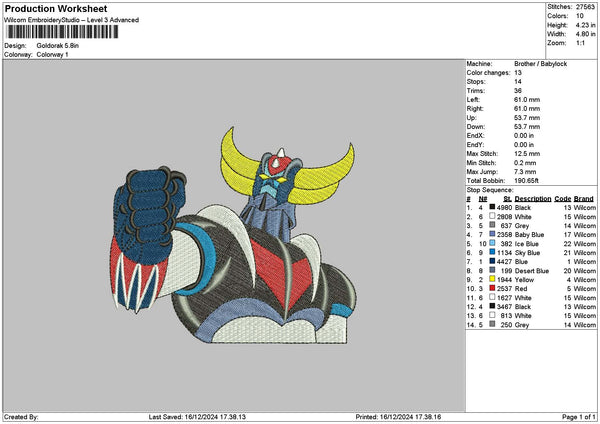Select the Yellow 1944 thread swatch
600x424 pixels.
(x=492, y=279)
